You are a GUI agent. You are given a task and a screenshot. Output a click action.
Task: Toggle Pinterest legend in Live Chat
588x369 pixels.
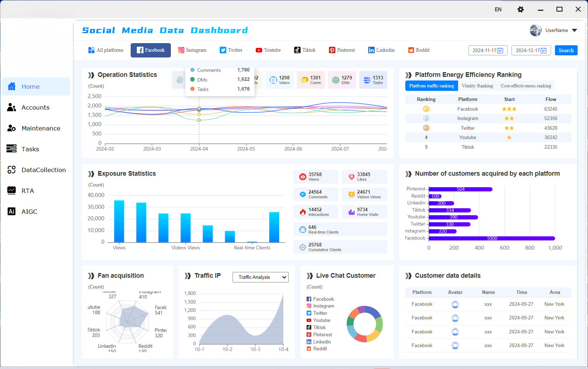click(319, 335)
